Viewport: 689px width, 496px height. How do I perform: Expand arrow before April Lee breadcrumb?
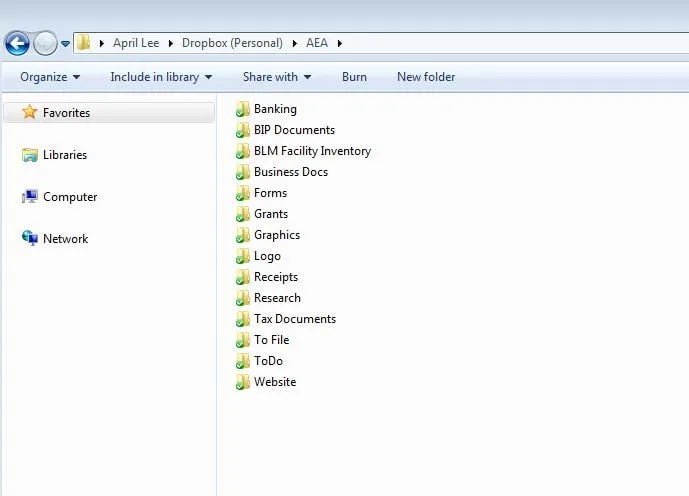(x=102, y=43)
